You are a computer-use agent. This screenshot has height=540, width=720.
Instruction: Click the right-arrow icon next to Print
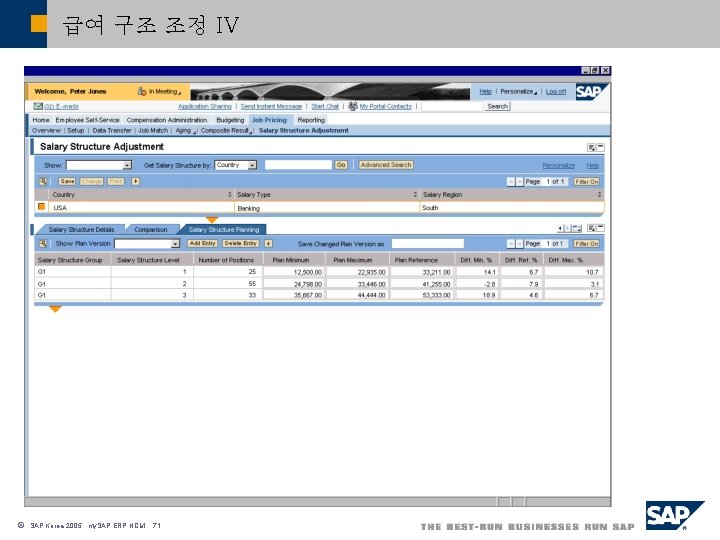click(135, 181)
